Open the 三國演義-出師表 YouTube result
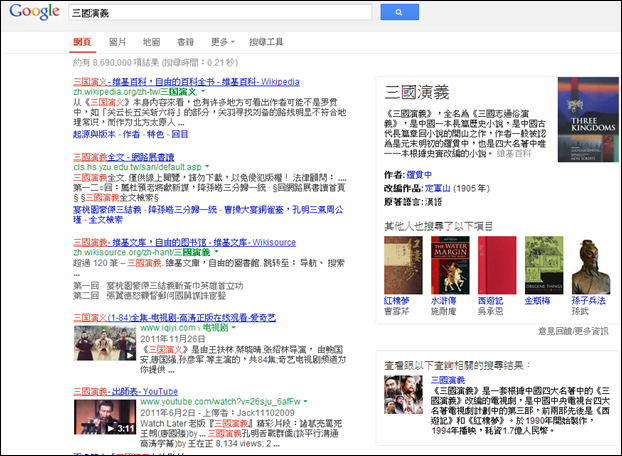 (x=125, y=391)
